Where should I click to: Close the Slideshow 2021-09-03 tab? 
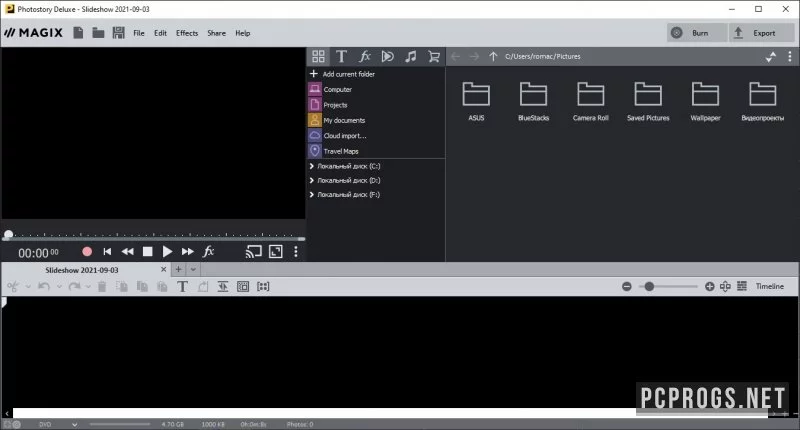(x=163, y=269)
